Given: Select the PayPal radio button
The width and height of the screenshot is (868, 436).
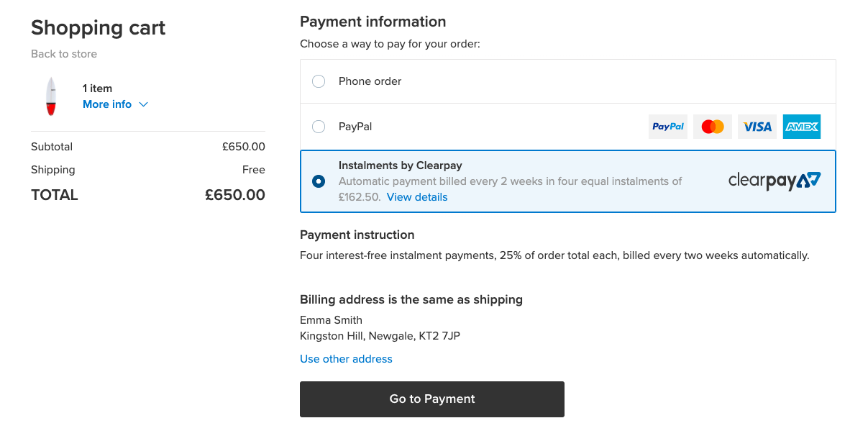Looking at the screenshot, I should click(319, 127).
